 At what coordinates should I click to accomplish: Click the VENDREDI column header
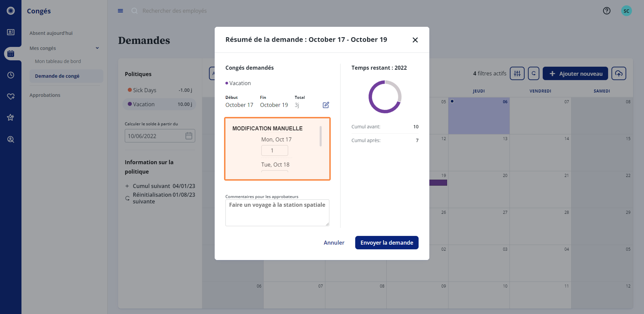click(x=540, y=91)
